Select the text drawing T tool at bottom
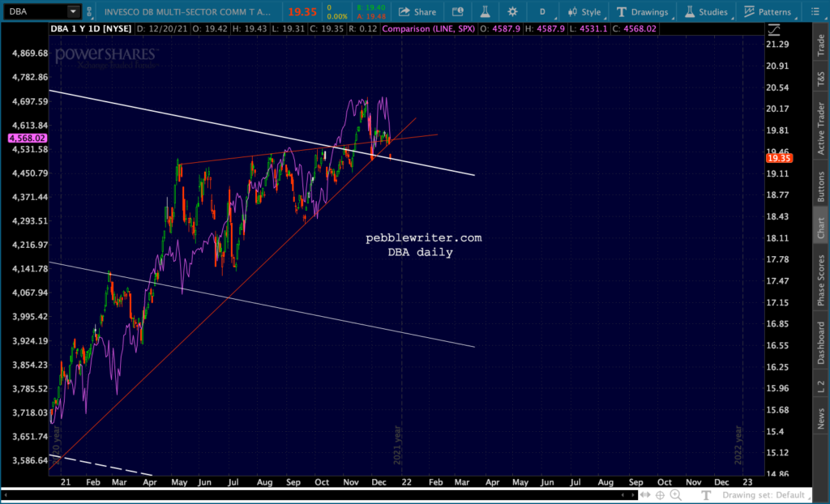830x504 pixels. [706, 496]
